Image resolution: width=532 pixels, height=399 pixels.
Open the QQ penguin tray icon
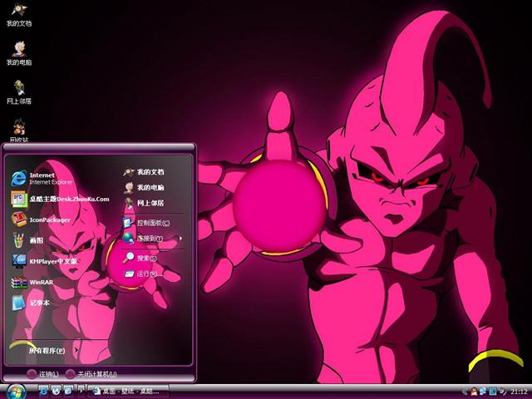tap(474, 392)
